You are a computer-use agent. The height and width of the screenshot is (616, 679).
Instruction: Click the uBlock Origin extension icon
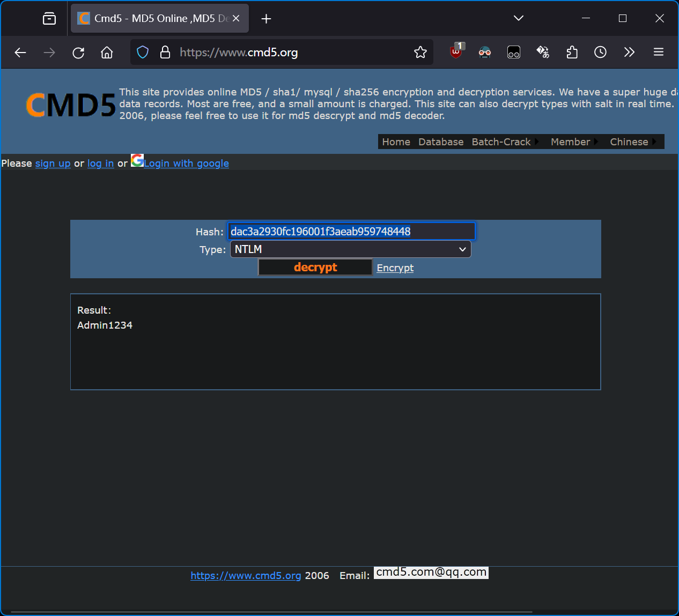[456, 52]
